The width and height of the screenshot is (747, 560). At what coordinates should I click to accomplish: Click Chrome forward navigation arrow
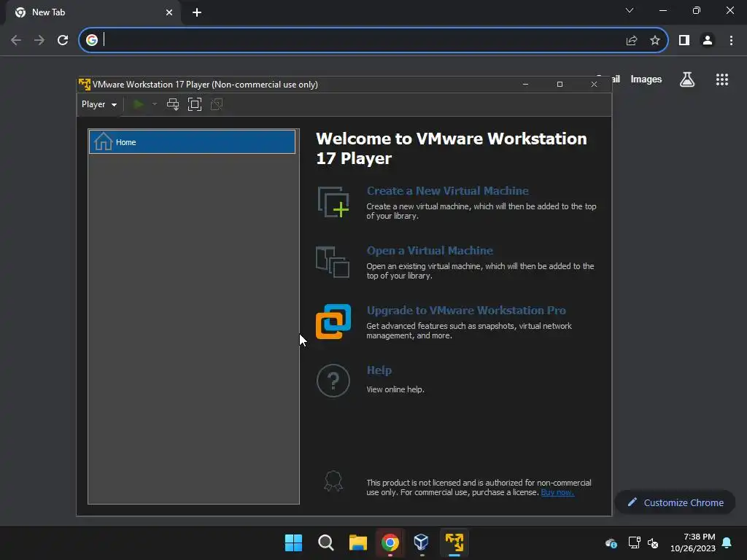coord(39,40)
